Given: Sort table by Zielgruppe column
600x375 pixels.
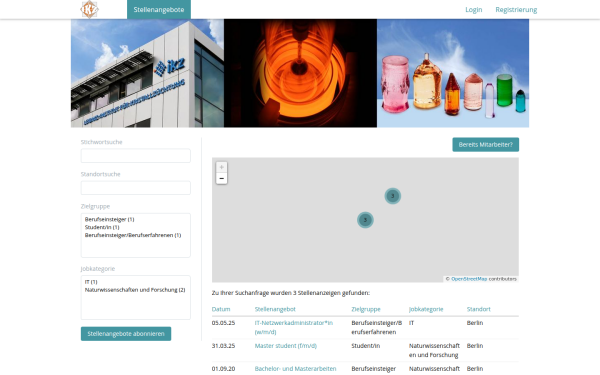Looking at the screenshot, I should point(366,309).
